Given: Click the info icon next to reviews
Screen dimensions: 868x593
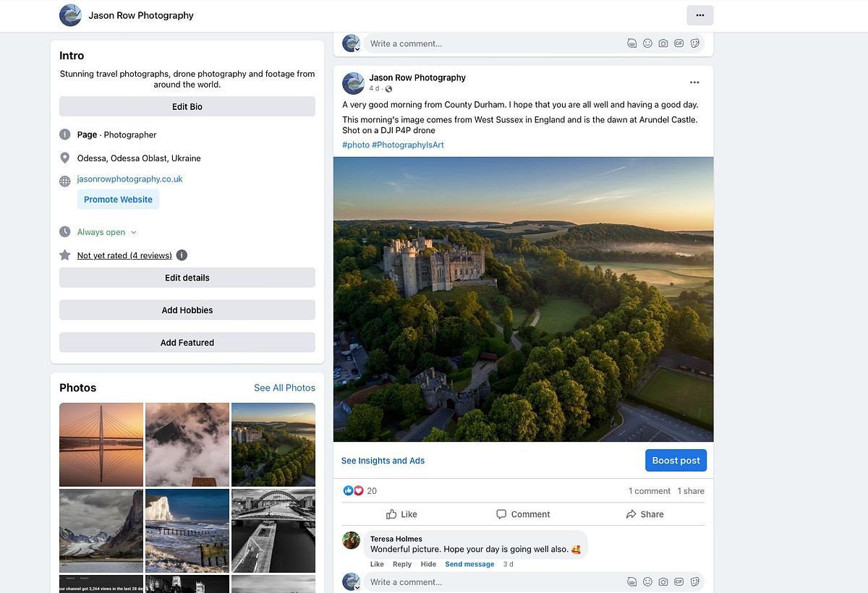Looking at the screenshot, I should pos(182,255).
